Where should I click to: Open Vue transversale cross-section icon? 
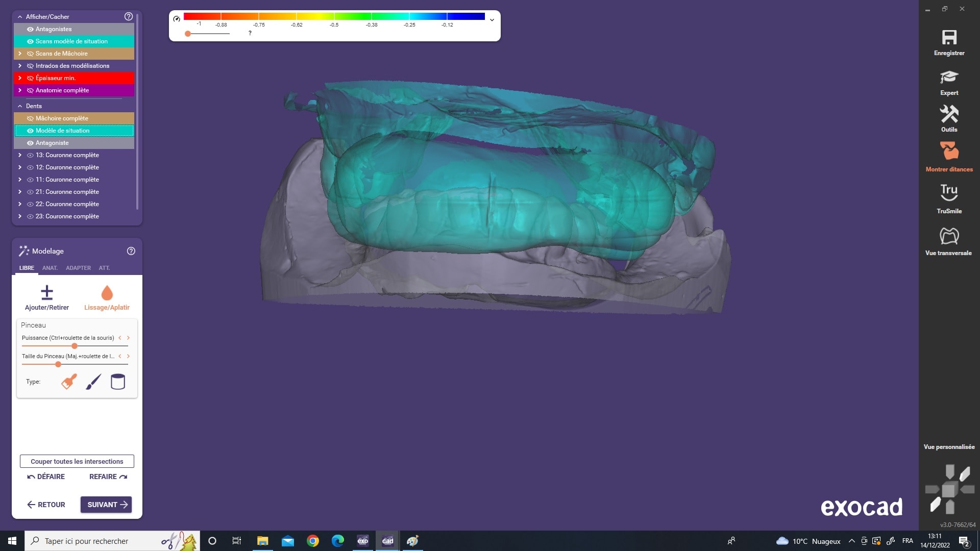coord(949,236)
